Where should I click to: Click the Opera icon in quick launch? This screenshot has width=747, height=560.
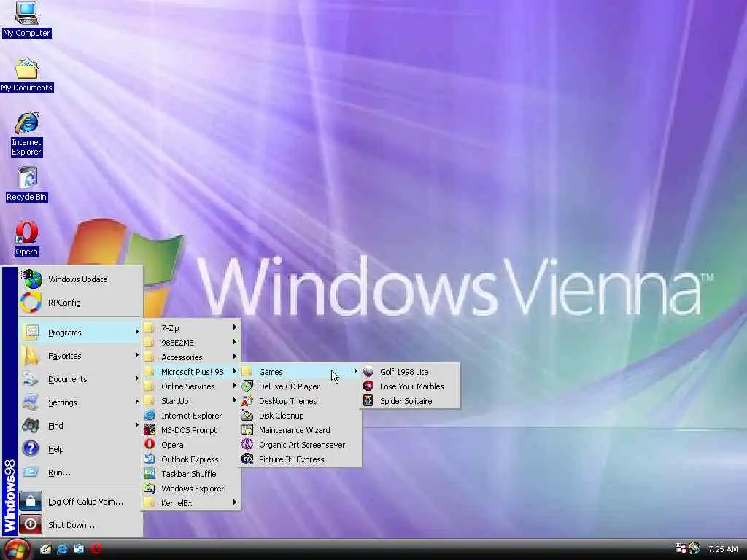point(96,548)
